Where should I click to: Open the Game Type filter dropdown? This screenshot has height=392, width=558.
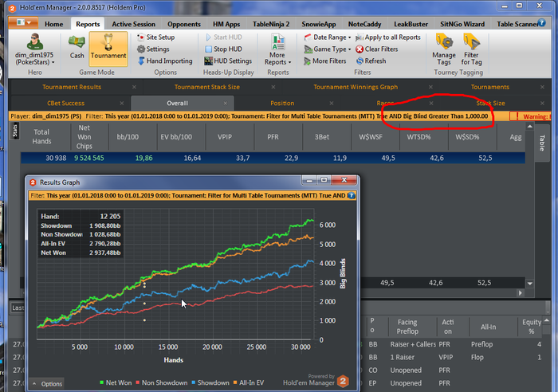pyautogui.click(x=328, y=49)
